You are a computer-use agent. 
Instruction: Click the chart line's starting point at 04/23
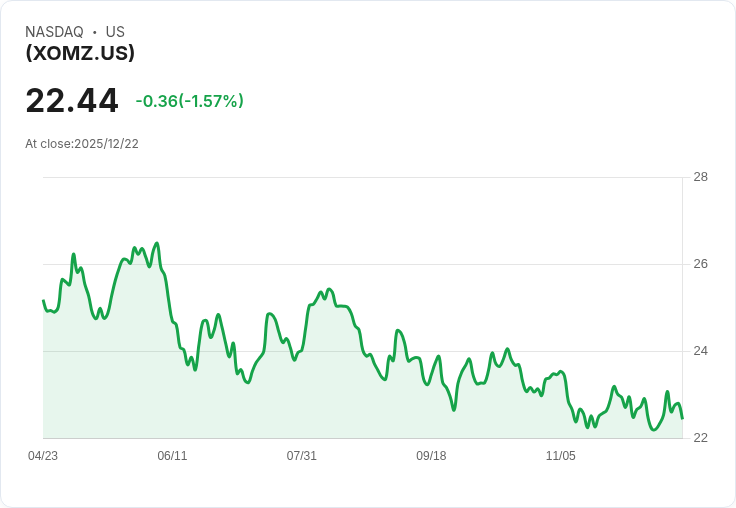pyautogui.click(x=43, y=300)
